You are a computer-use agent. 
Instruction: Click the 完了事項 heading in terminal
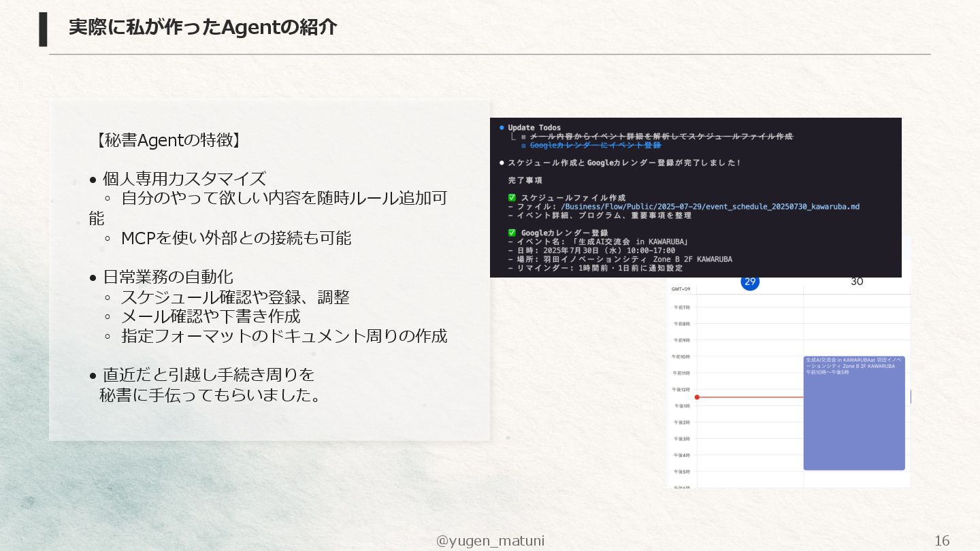pos(525,180)
